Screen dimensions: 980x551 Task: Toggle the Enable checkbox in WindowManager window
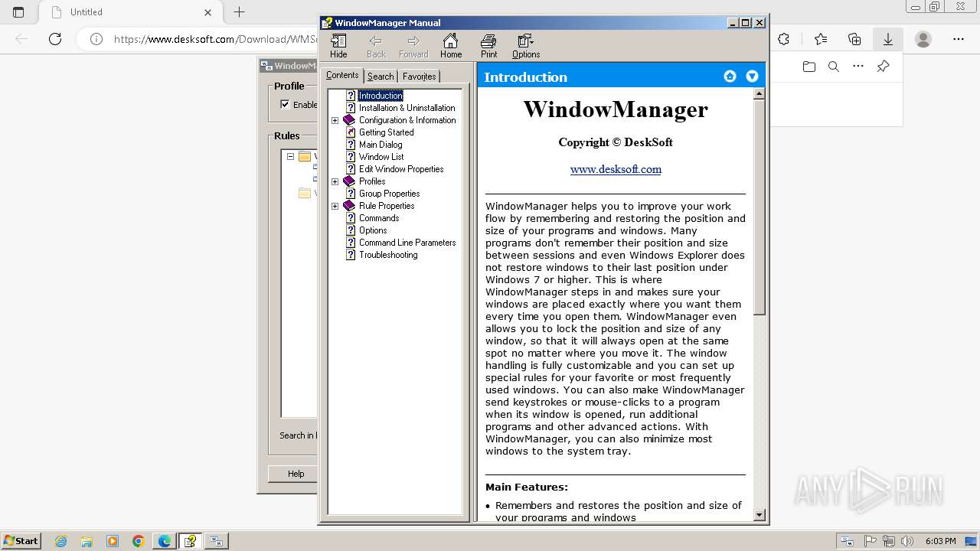pyautogui.click(x=285, y=105)
